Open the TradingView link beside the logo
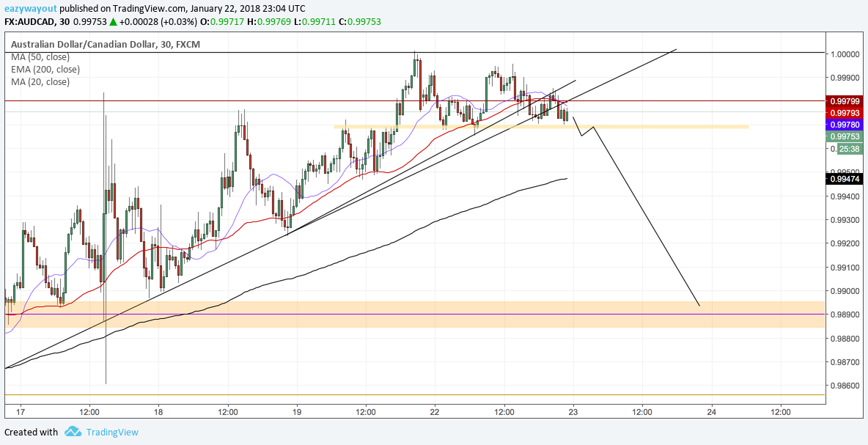The width and height of the screenshot is (868, 445). point(112,433)
